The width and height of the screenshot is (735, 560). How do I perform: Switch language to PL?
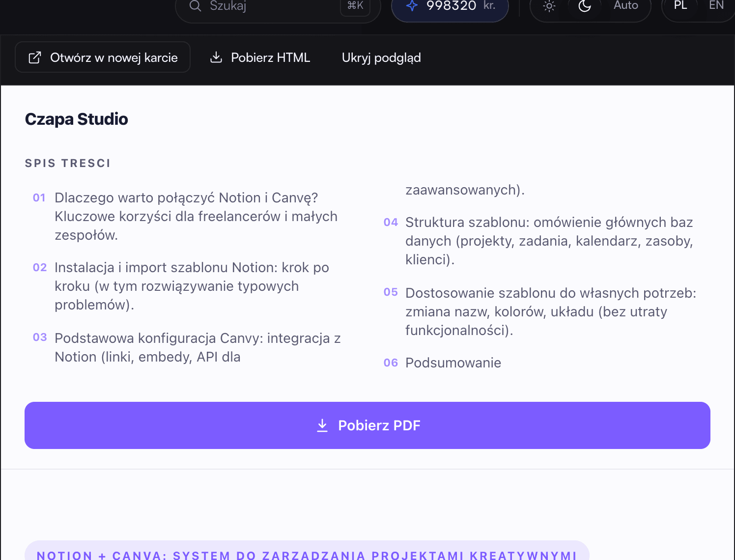680,6
